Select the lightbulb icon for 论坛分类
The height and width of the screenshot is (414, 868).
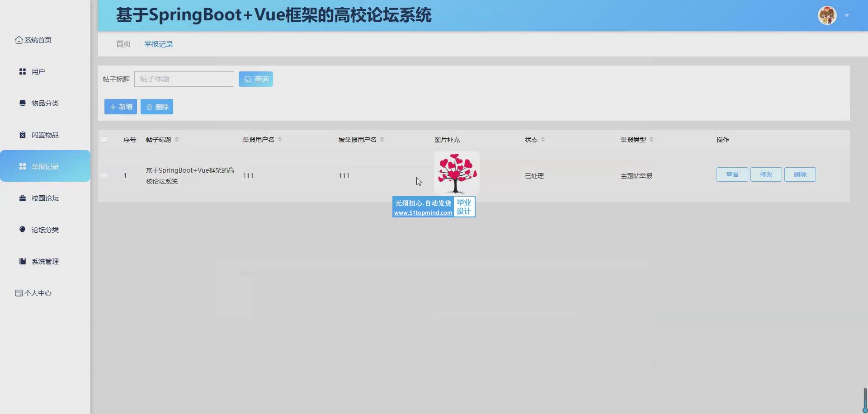click(23, 230)
